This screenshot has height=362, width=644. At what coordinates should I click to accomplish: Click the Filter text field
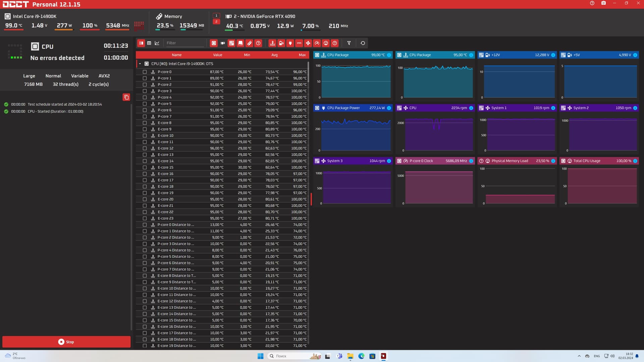pyautogui.click(x=185, y=43)
